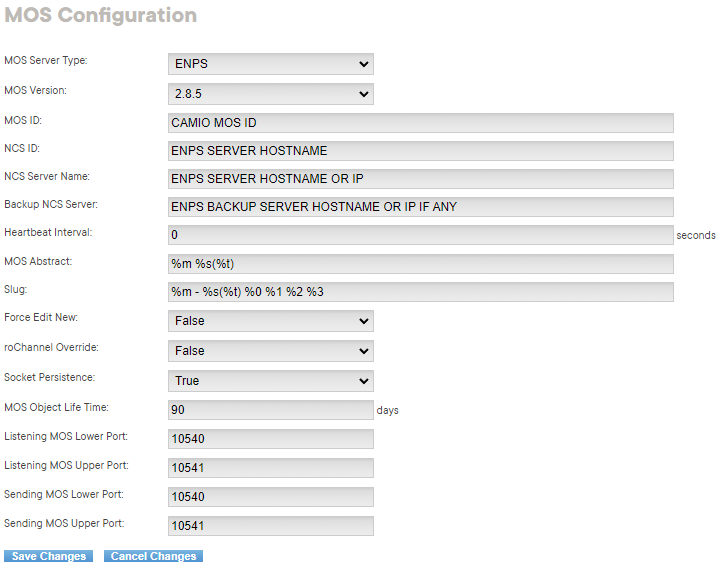728x570 pixels.
Task: Focus the Slug text field
Action: pyautogui.click(x=420, y=292)
